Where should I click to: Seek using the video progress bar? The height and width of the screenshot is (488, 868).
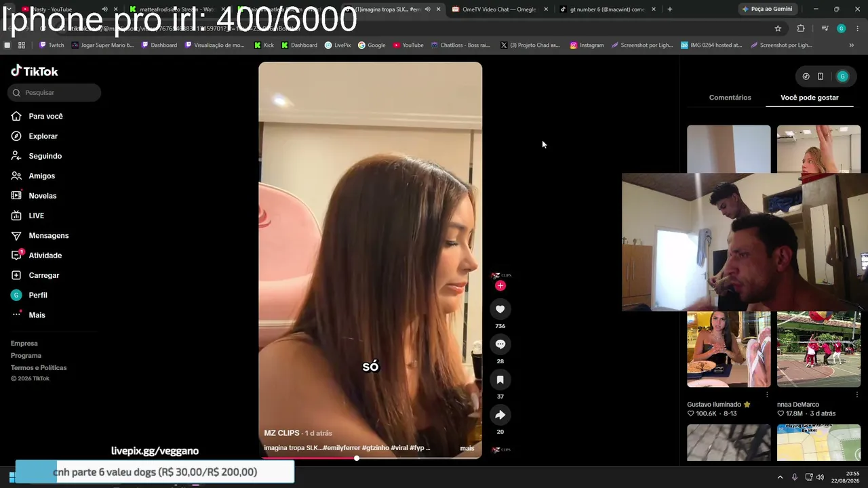coord(370,458)
